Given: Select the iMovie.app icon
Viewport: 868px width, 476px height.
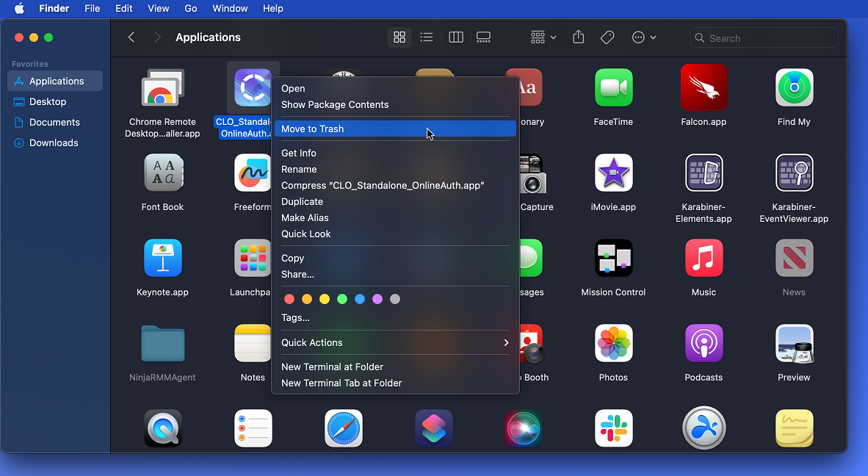Looking at the screenshot, I should (x=613, y=173).
